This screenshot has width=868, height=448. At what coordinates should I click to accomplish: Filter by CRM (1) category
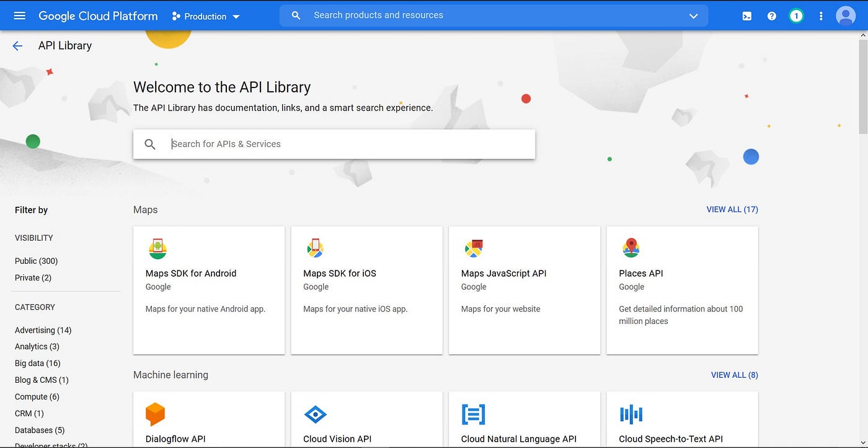tap(29, 413)
